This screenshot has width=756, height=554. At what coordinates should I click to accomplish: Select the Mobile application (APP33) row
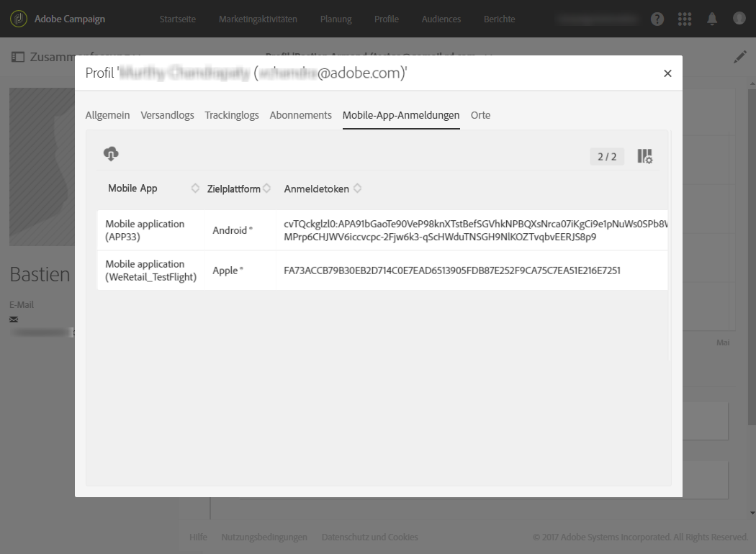pyautogui.click(x=382, y=230)
